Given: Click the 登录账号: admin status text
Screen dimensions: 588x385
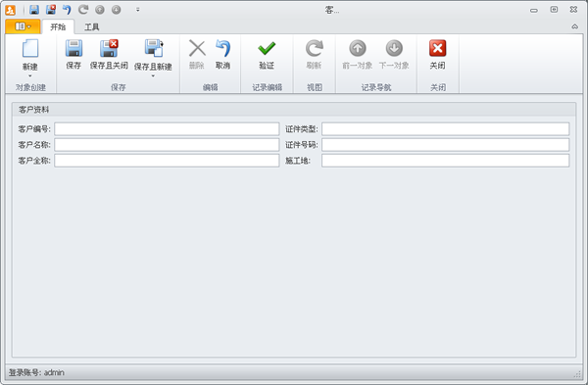Looking at the screenshot, I should coord(36,372).
